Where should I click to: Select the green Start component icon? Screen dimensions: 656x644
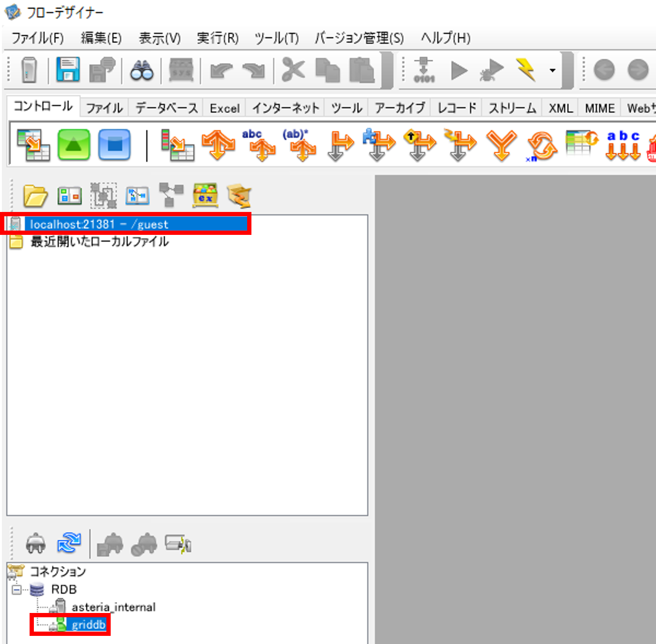tap(73, 145)
